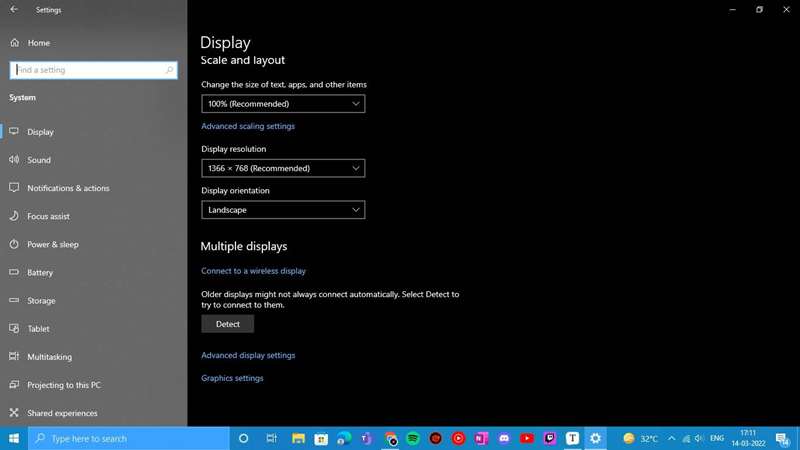This screenshot has height=450, width=800.
Task: Select Sound in the System sidebar
Action: pyautogui.click(x=39, y=160)
